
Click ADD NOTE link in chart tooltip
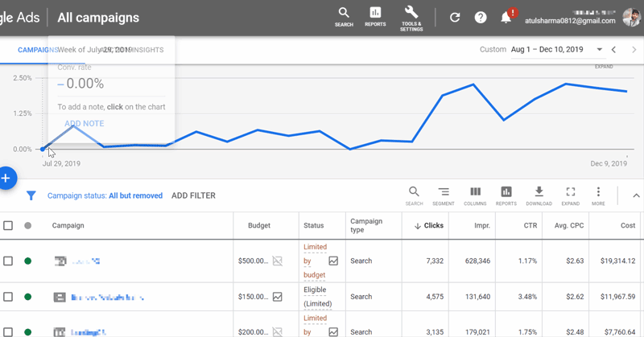click(x=84, y=123)
